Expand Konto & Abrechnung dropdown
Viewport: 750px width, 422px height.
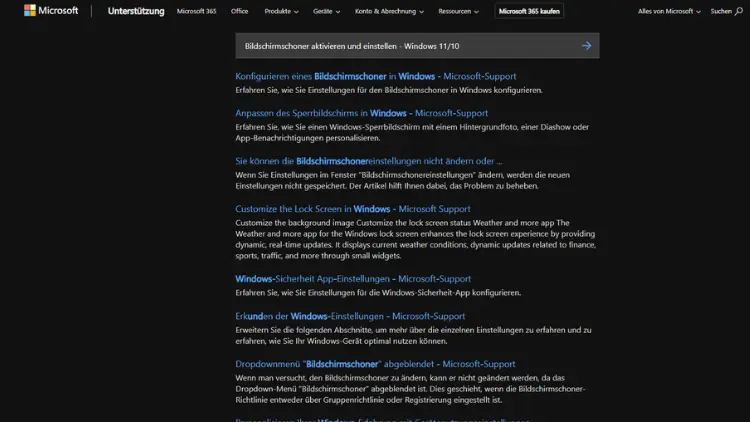point(389,11)
